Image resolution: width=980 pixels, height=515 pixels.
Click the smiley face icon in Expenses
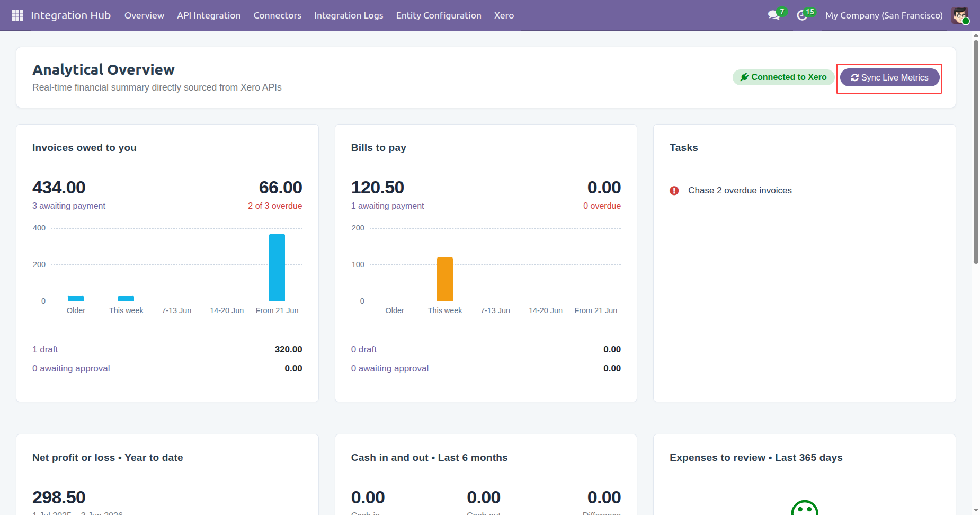click(805, 508)
